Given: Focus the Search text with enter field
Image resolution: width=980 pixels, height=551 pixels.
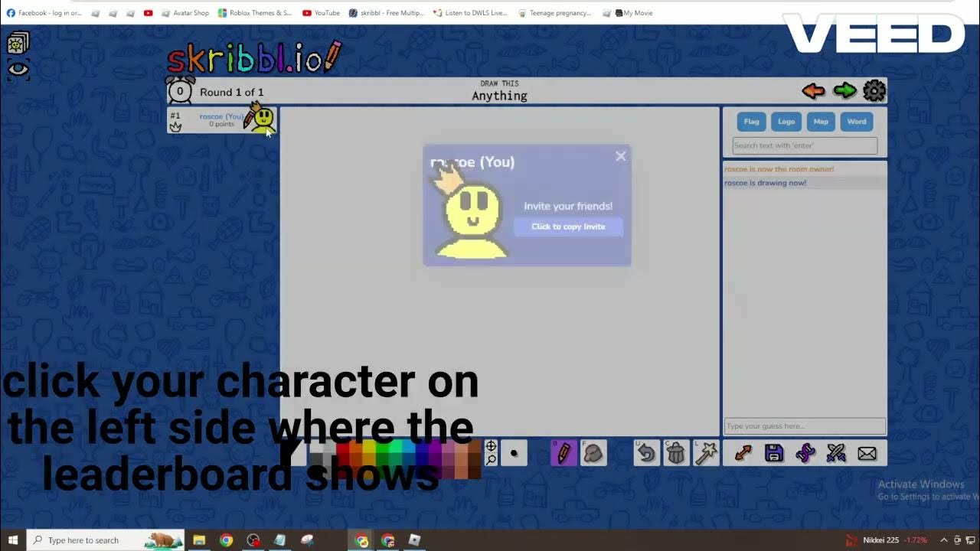Looking at the screenshot, I should [x=805, y=145].
